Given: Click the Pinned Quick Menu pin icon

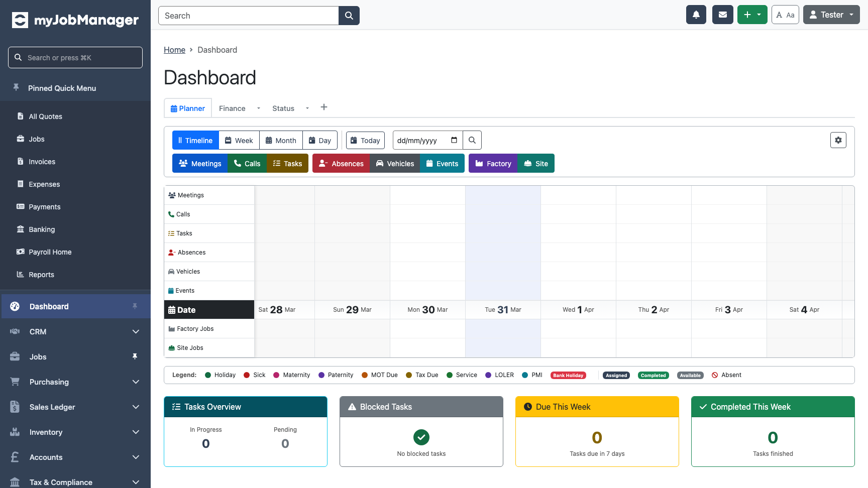Looking at the screenshot, I should click(x=16, y=87).
